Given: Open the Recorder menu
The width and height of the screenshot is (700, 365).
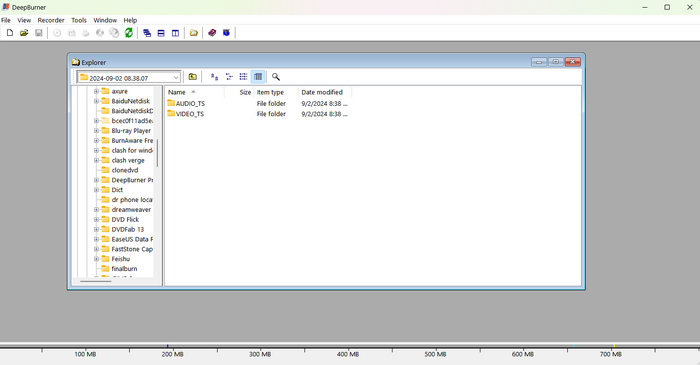Looking at the screenshot, I should pos(51,20).
